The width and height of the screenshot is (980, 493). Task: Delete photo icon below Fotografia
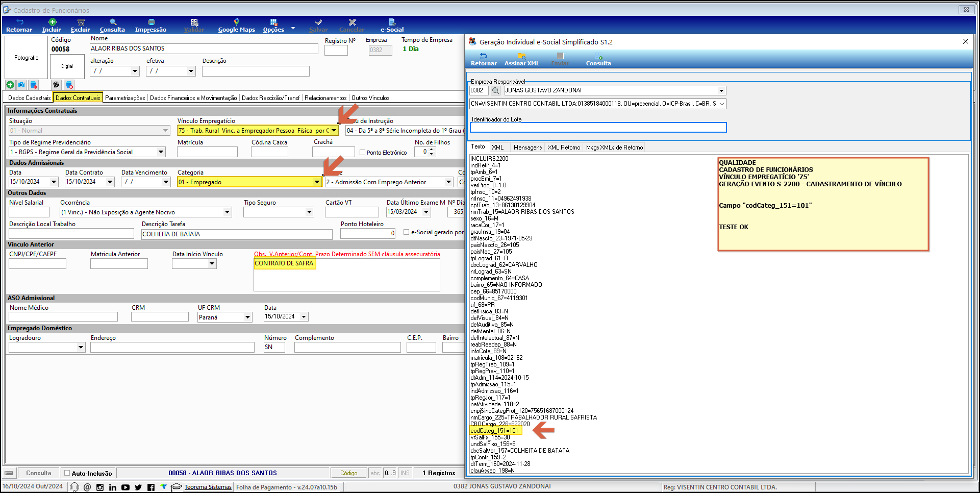[x=34, y=85]
